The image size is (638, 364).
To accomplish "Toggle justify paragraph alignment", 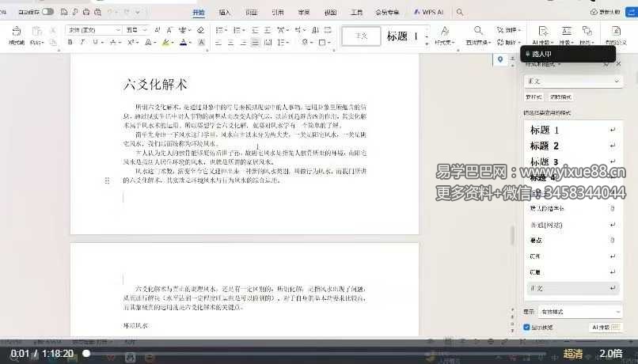I will 255,42.
